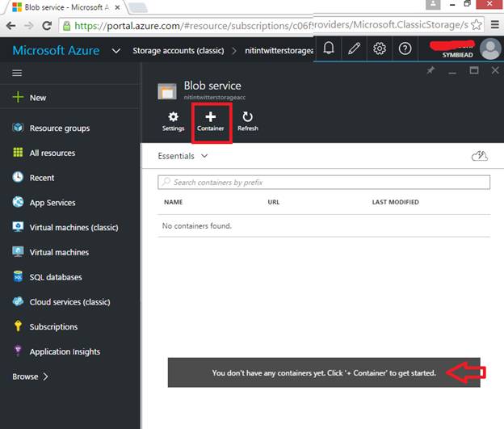Click the cloud quickstart icon
The width and height of the screenshot is (504, 429).
pyautogui.click(x=479, y=156)
